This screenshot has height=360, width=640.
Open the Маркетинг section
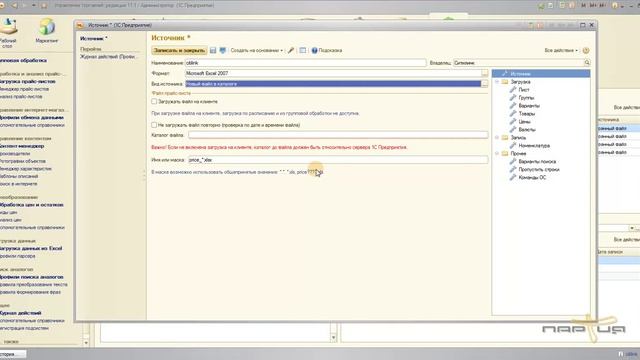click(47, 31)
